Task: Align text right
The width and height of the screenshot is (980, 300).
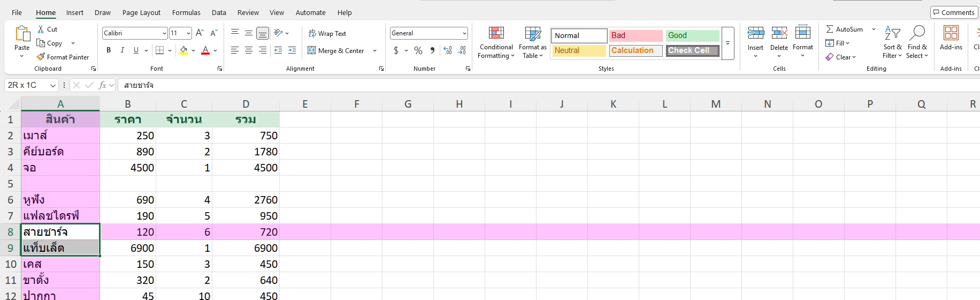Action: [x=263, y=50]
